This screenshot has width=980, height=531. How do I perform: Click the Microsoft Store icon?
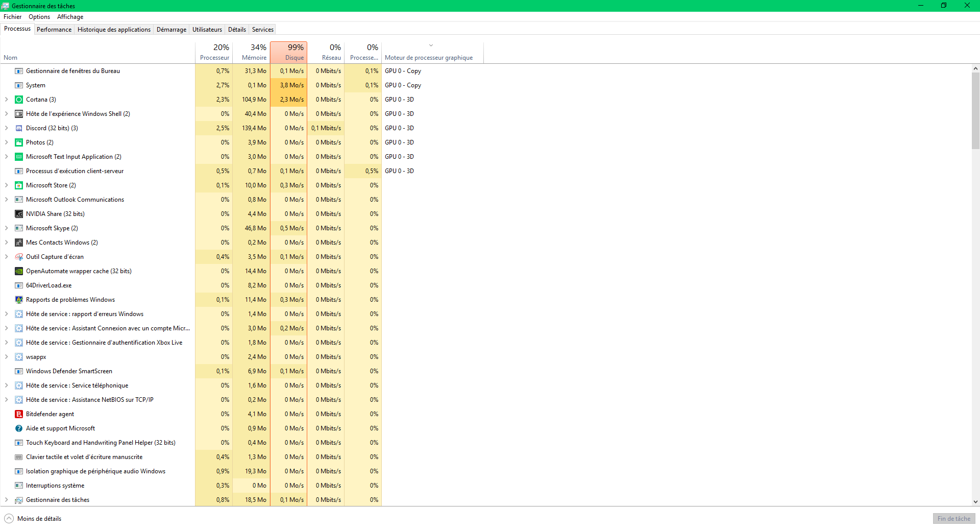[x=19, y=185]
